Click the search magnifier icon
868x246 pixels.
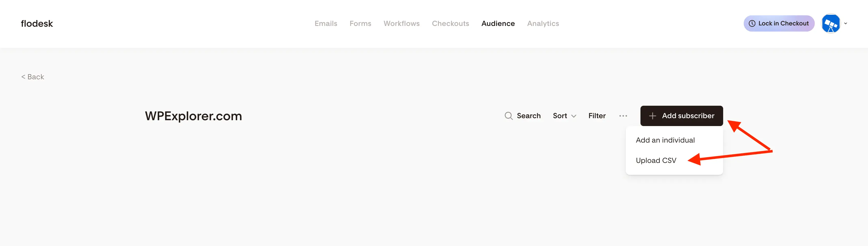click(x=509, y=116)
